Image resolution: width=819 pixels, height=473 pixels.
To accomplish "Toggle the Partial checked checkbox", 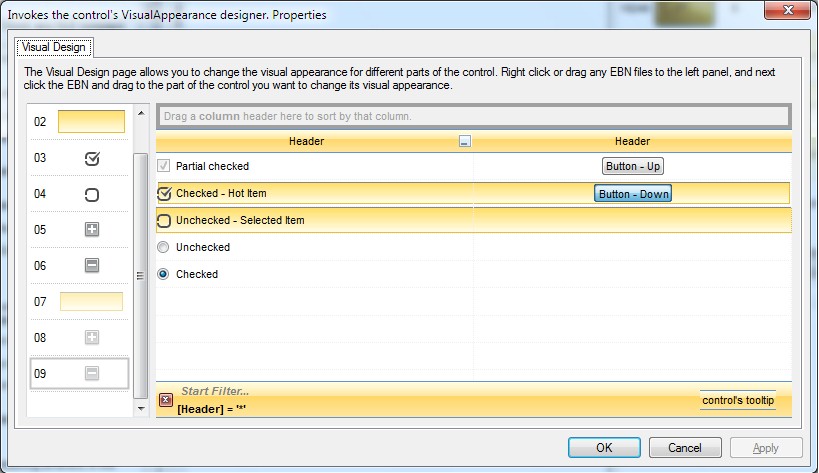I will [x=165, y=166].
